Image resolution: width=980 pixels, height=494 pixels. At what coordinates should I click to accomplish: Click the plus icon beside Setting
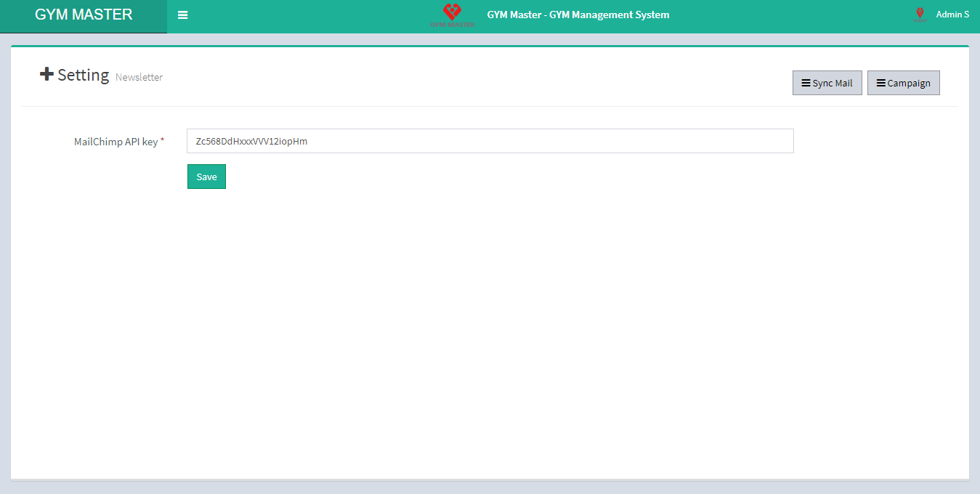[47, 74]
